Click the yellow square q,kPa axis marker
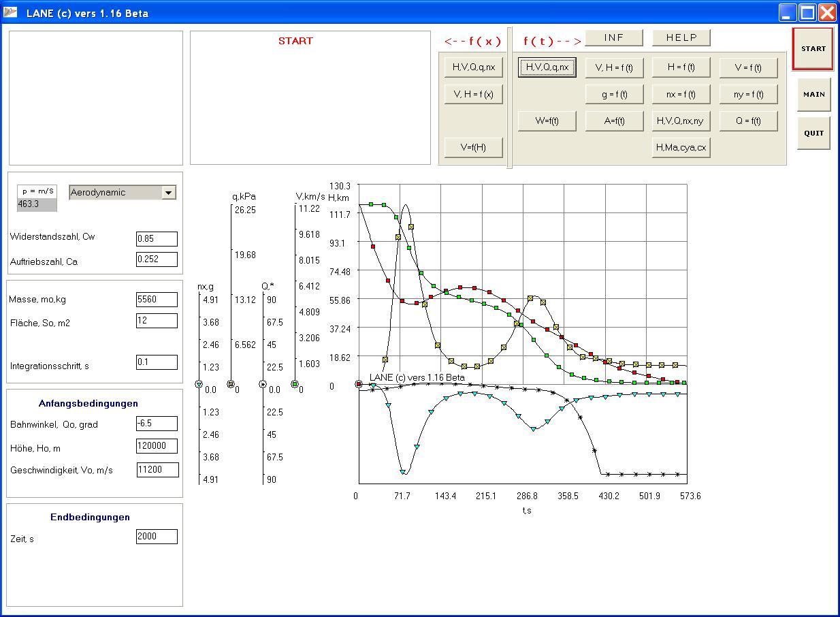This screenshot has height=617, width=840. pyautogui.click(x=230, y=384)
